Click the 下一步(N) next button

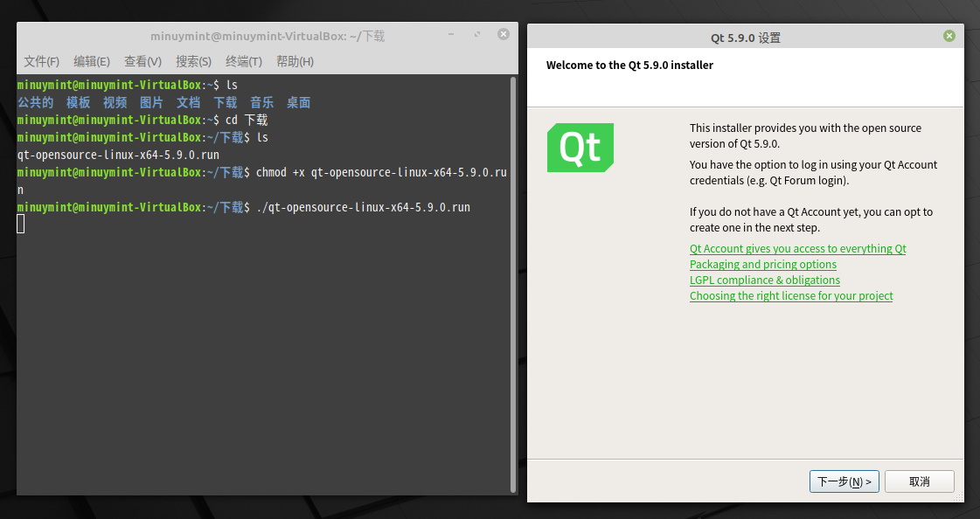point(844,481)
